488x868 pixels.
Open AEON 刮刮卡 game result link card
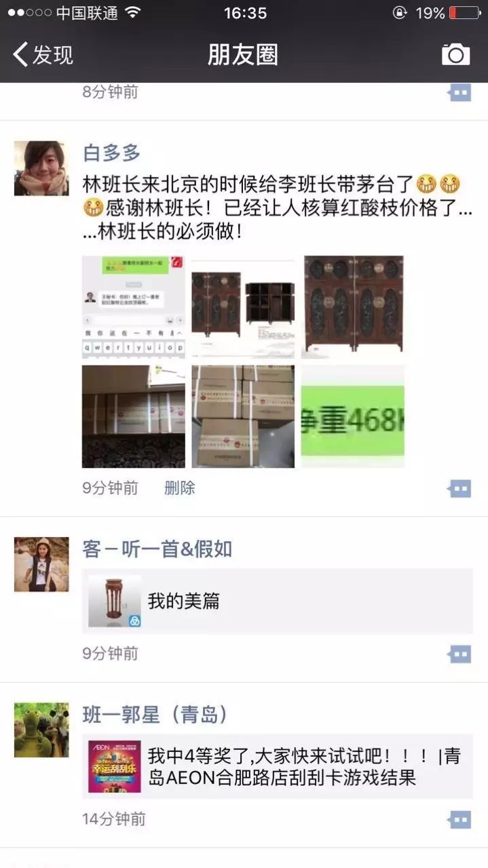(278, 766)
